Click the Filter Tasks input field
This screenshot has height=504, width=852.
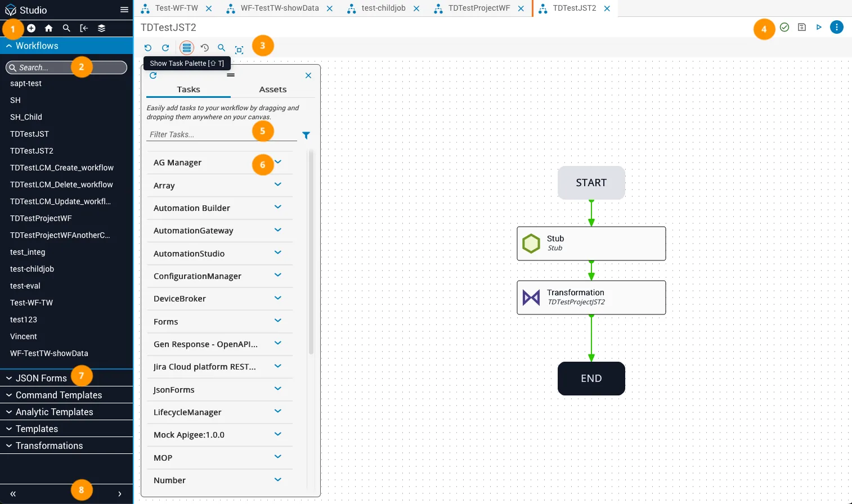(x=222, y=134)
